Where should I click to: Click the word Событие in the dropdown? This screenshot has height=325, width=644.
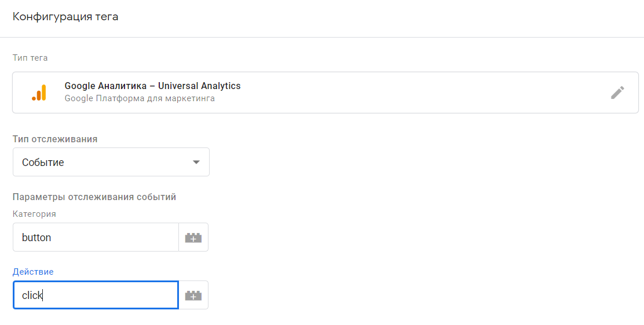coord(43,162)
